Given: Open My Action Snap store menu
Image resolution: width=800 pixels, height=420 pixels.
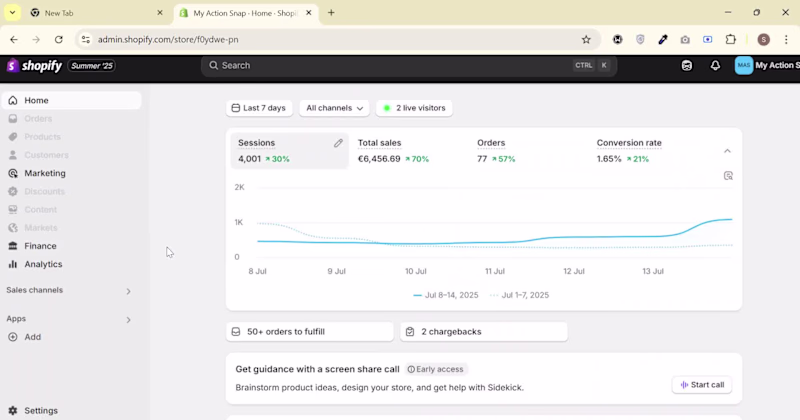Looking at the screenshot, I should click(767, 65).
